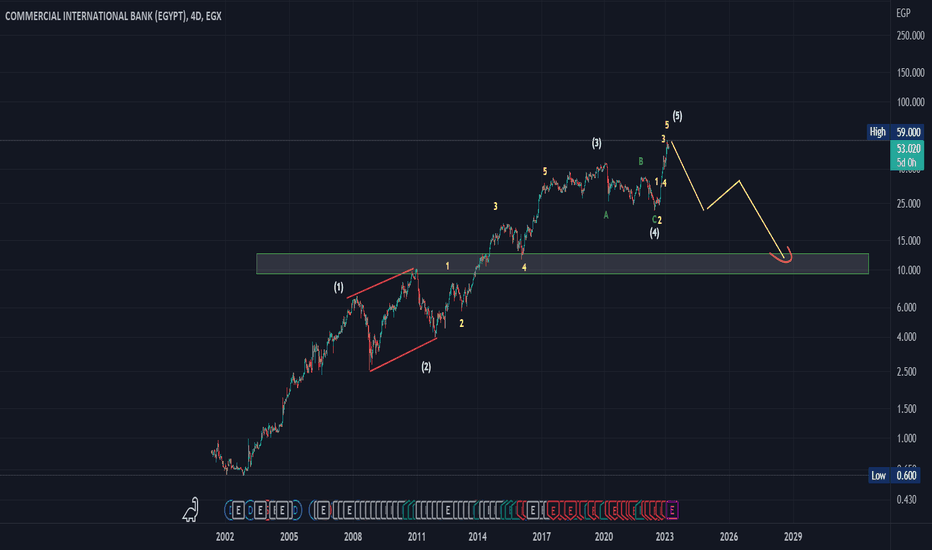This screenshot has height=550, width=932.
Task: Select the green A wave label
Action: [x=606, y=215]
